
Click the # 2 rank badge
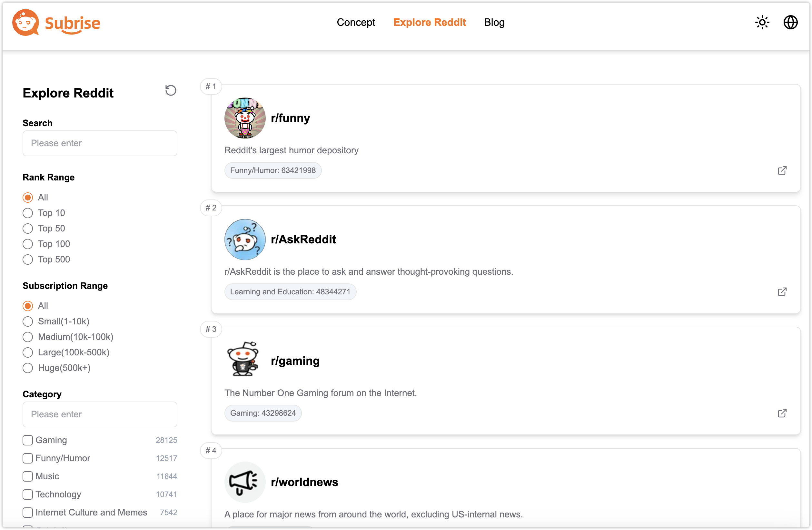click(x=211, y=208)
